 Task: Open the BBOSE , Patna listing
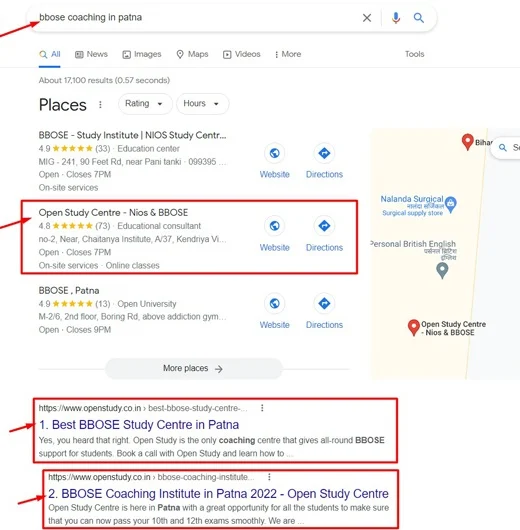click(69, 291)
